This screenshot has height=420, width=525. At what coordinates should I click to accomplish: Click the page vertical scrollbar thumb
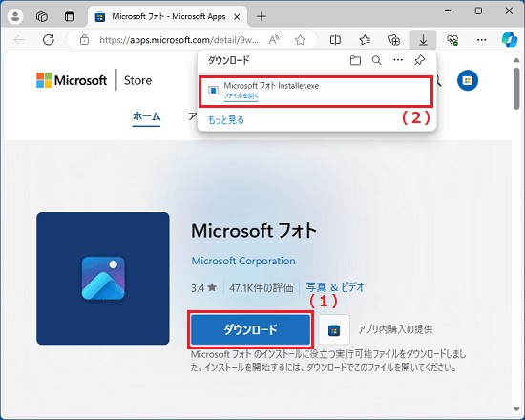tap(517, 89)
